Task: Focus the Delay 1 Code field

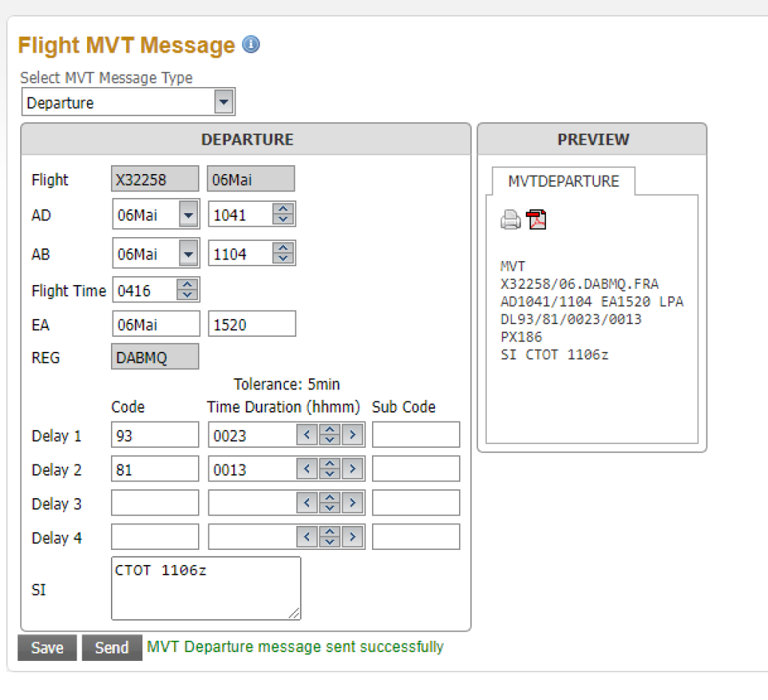Action: [x=154, y=435]
